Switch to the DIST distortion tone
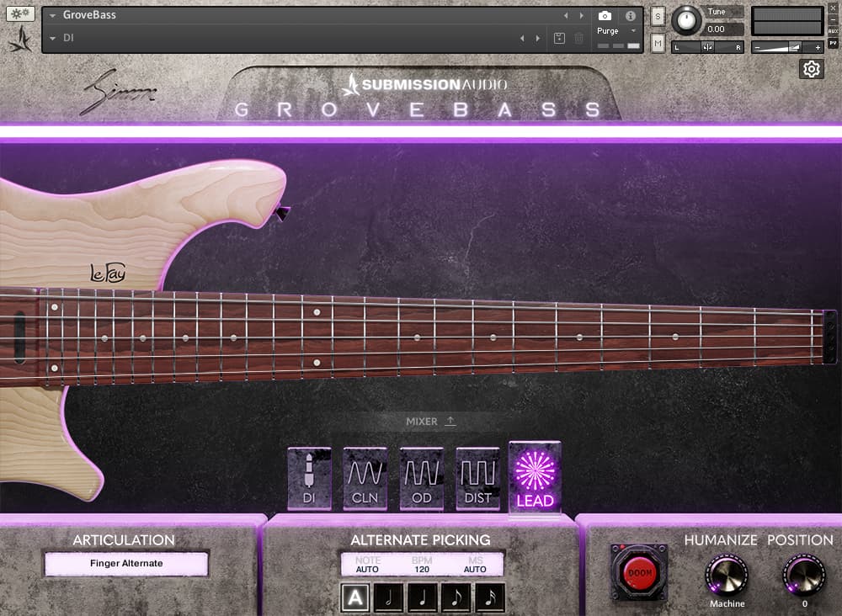 click(x=477, y=478)
